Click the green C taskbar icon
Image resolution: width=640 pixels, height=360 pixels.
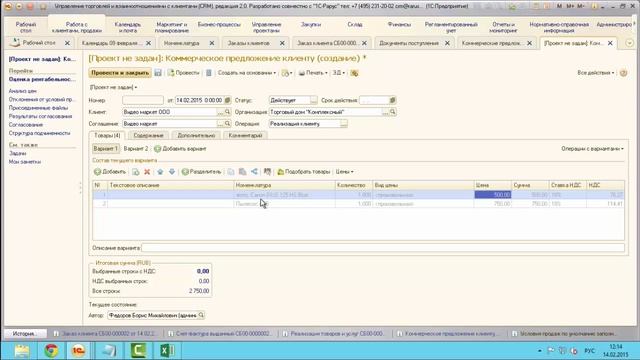click(x=138, y=351)
